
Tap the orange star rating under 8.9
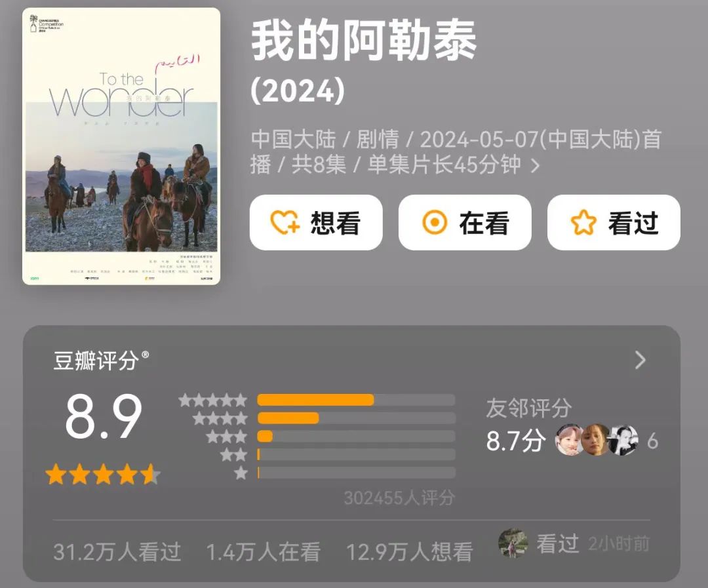(103, 474)
